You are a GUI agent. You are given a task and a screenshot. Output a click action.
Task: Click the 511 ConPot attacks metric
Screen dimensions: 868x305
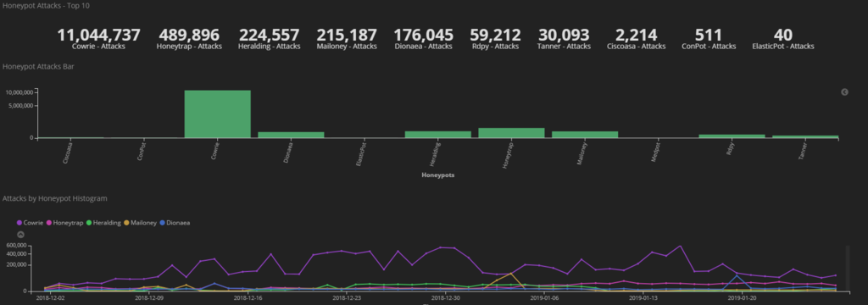tap(709, 39)
